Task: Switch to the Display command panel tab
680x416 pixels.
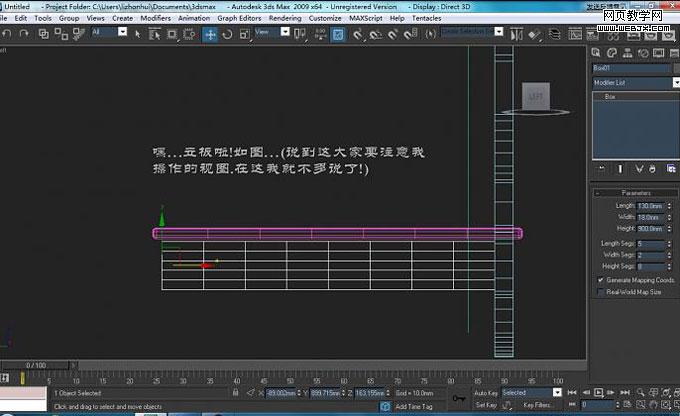Action: 659,53
